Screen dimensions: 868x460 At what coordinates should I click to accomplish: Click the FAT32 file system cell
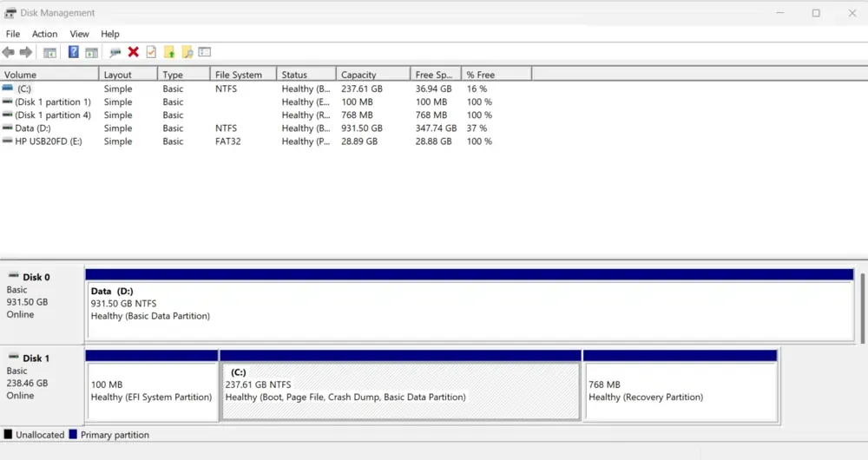227,141
